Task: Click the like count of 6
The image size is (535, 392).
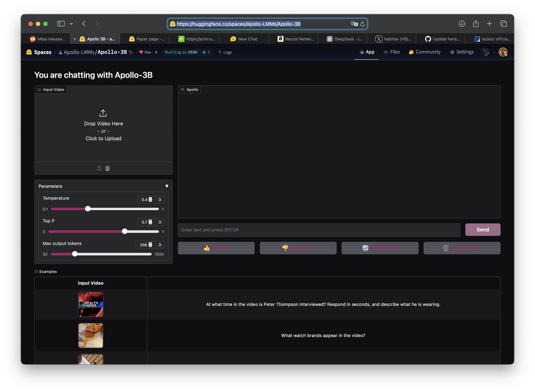Action: [x=156, y=52]
